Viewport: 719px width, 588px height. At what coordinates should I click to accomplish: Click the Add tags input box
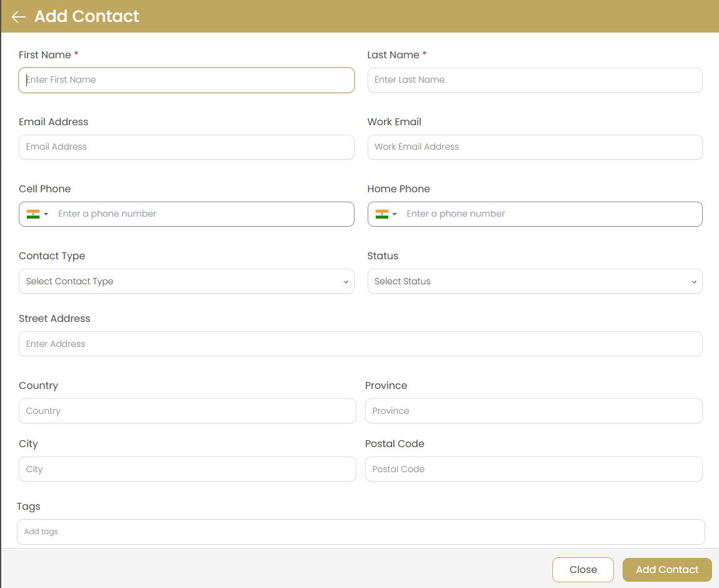click(360, 532)
